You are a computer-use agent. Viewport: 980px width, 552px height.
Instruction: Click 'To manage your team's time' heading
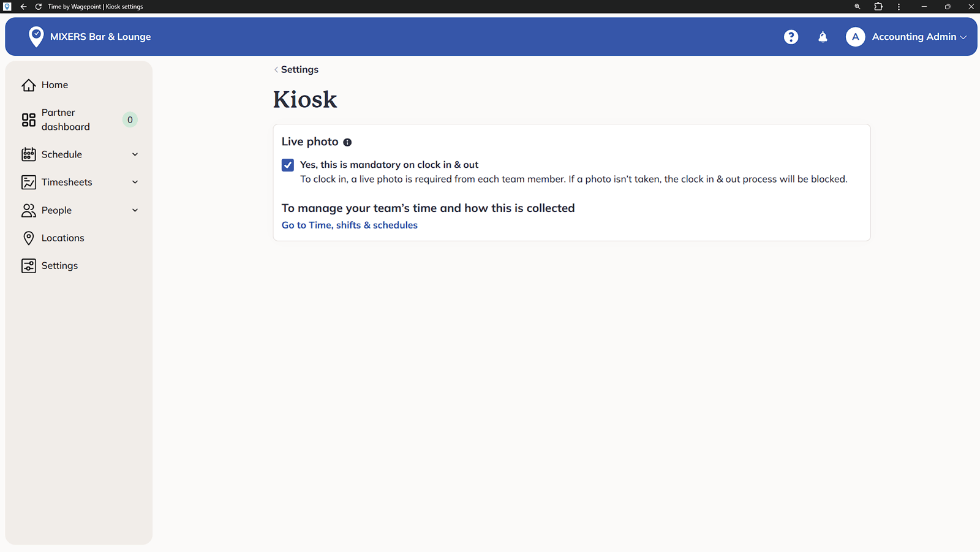(x=428, y=208)
